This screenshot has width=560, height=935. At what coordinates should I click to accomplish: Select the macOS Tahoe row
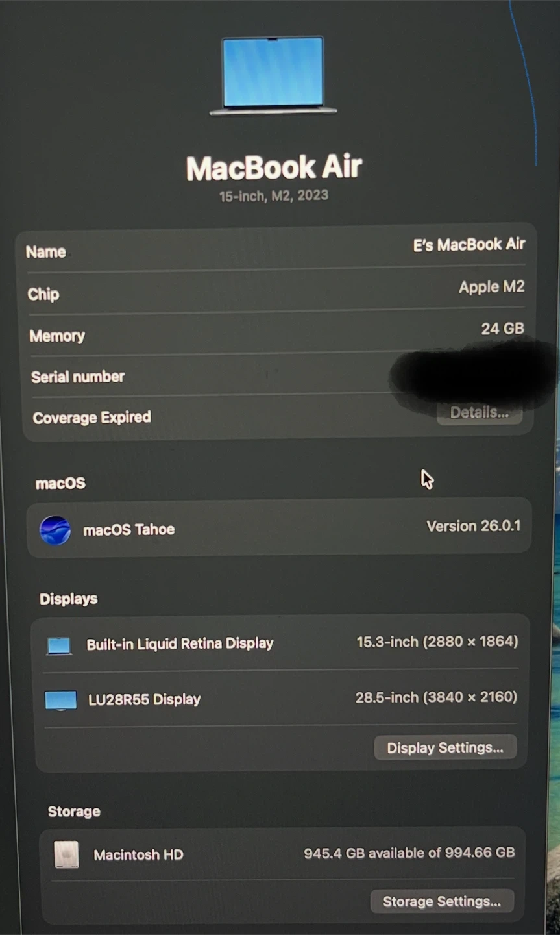coord(279,528)
